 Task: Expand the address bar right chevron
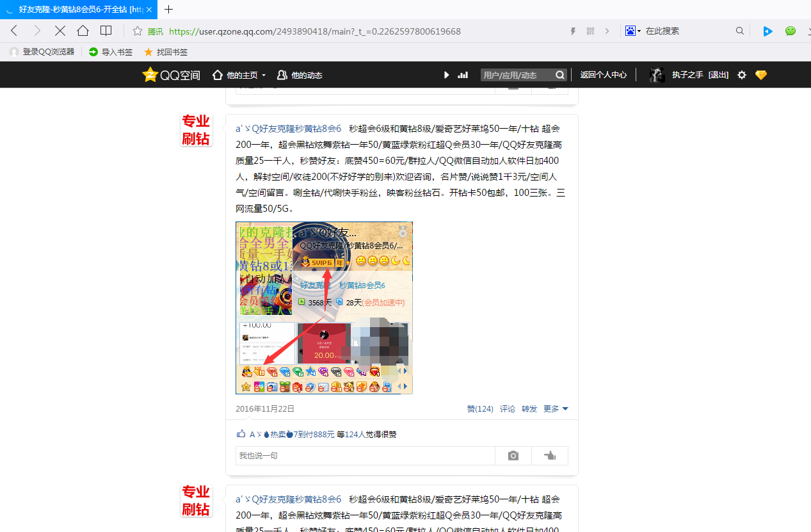point(607,31)
